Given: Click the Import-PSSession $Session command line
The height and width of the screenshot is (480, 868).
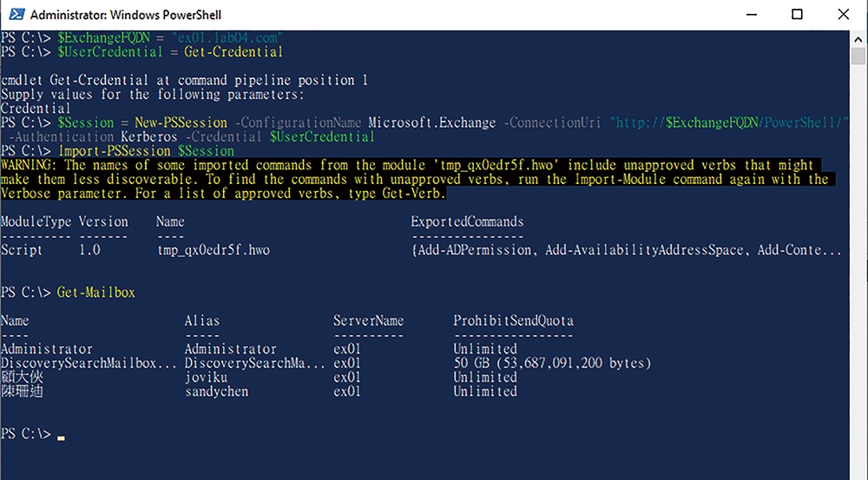Looking at the screenshot, I should coord(146,150).
